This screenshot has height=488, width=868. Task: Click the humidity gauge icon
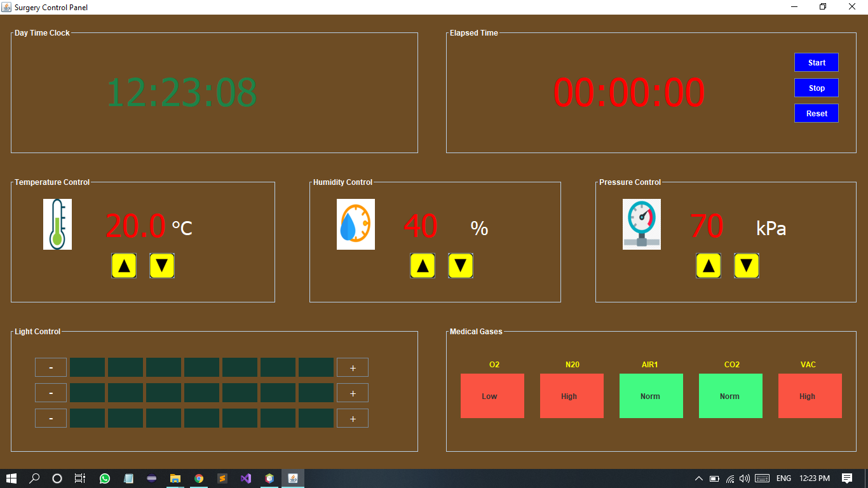356,224
